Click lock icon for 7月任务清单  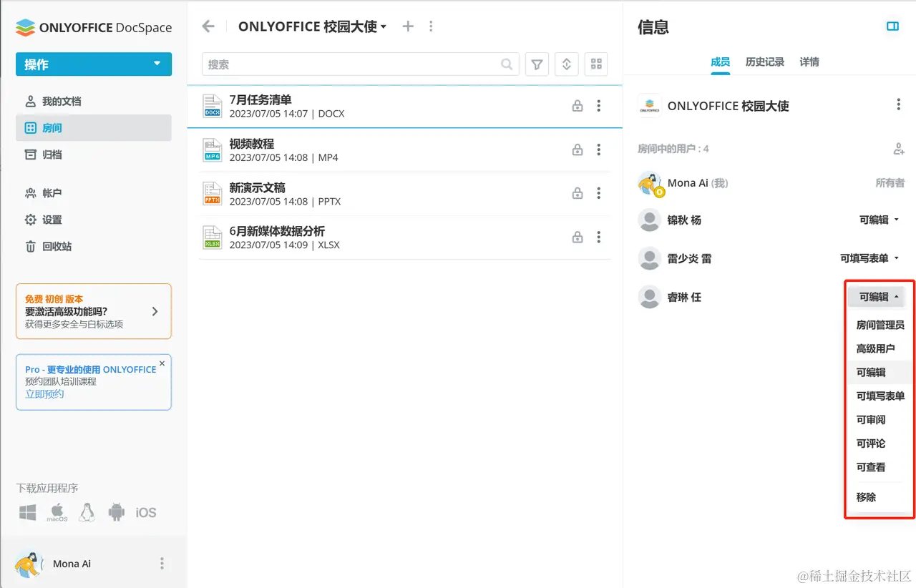(x=577, y=107)
